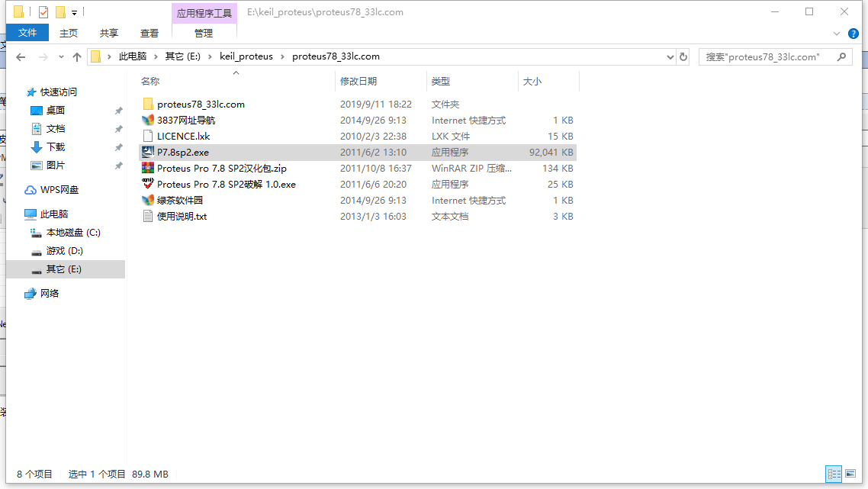Switch to details view layout icon

tap(834, 474)
